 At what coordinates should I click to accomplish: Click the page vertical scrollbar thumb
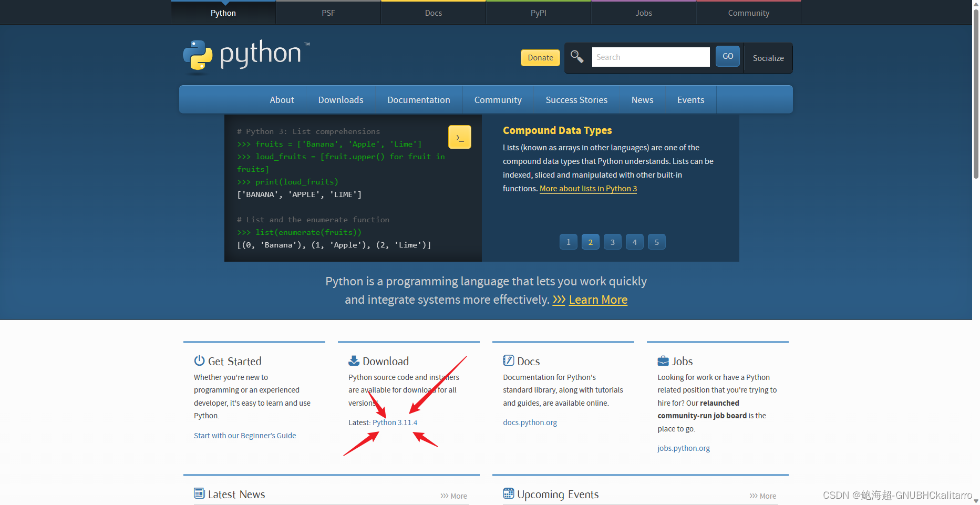click(x=976, y=94)
